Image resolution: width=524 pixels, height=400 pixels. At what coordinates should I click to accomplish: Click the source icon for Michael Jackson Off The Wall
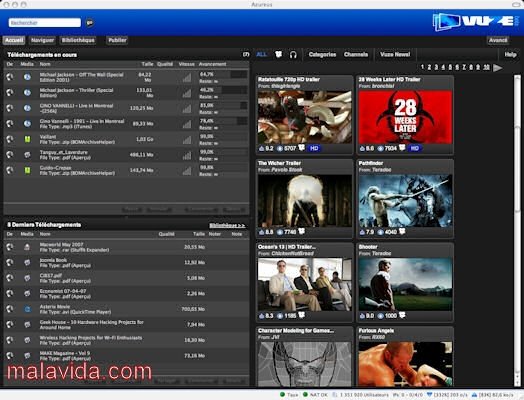pyautogui.click(x=10, y=77)
